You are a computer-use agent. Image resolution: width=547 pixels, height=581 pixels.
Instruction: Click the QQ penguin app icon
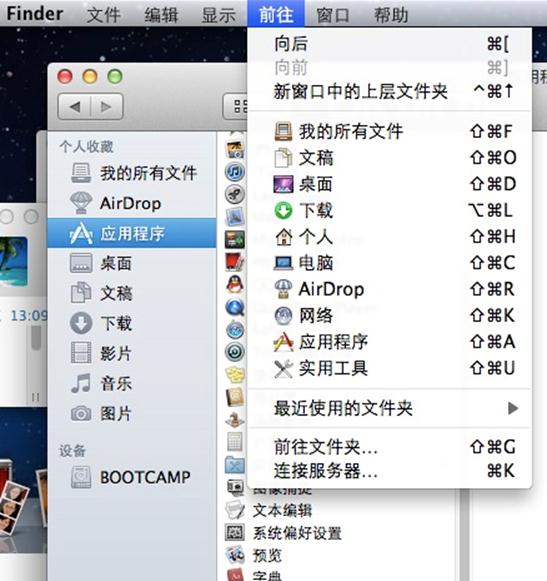pos(235,284)
